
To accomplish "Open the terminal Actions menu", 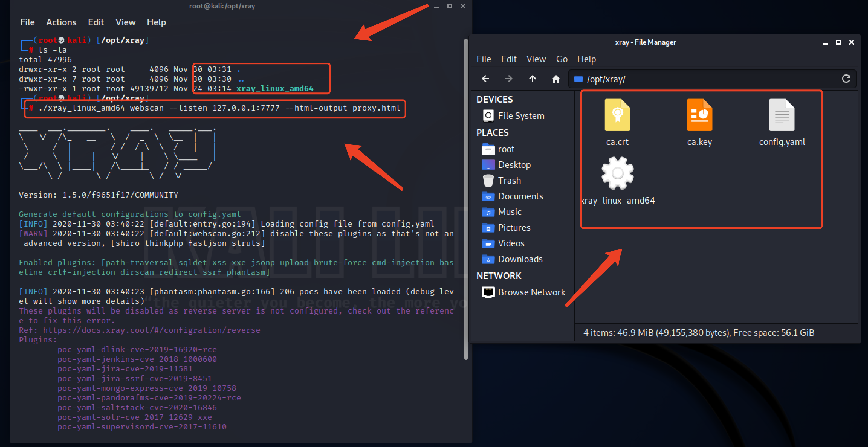I will (61, 22).
